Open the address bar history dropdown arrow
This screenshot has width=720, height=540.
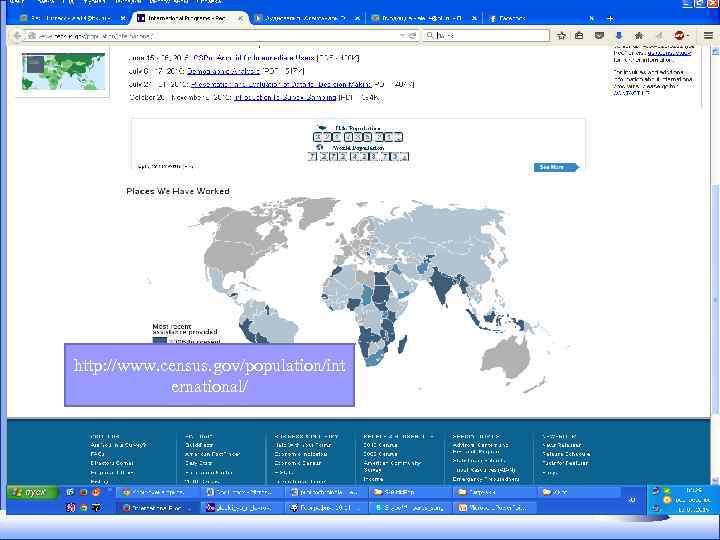402,35
